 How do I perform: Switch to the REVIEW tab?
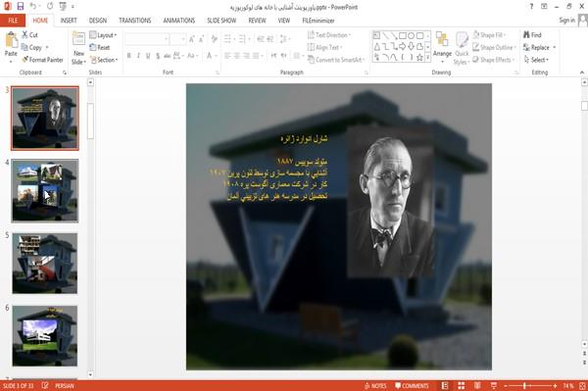tap(257, 21)
